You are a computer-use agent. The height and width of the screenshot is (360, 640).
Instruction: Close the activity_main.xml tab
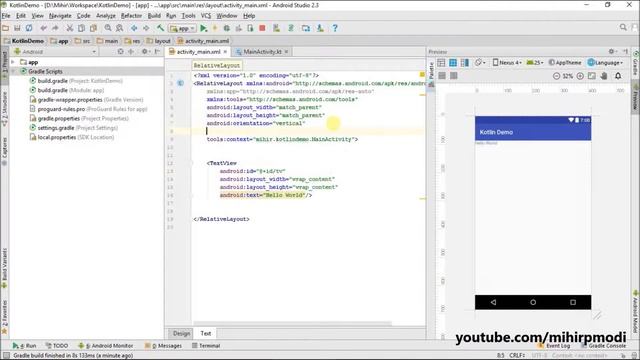225,52
